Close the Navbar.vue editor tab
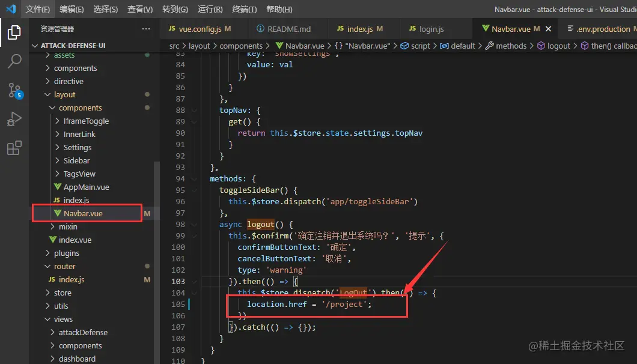This screenshot has height=364, width=637. [549, 29]
